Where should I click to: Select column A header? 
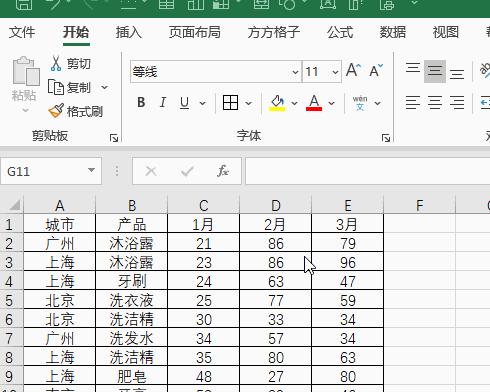[x=60, y=205]
